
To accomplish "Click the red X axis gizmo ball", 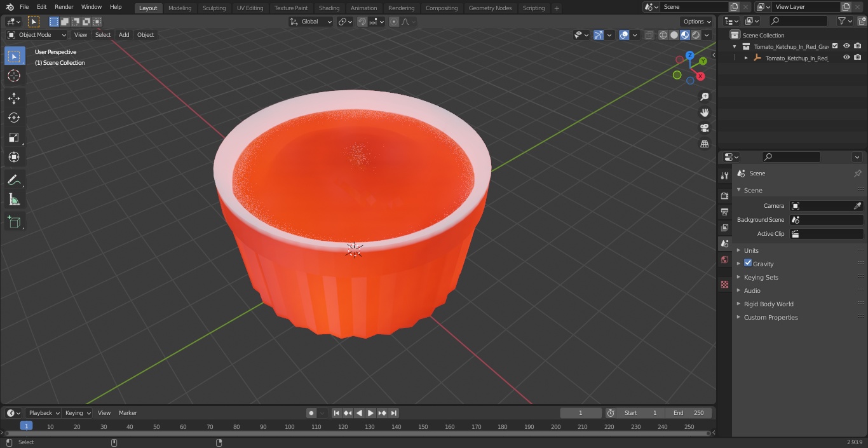I will (700, 76).
